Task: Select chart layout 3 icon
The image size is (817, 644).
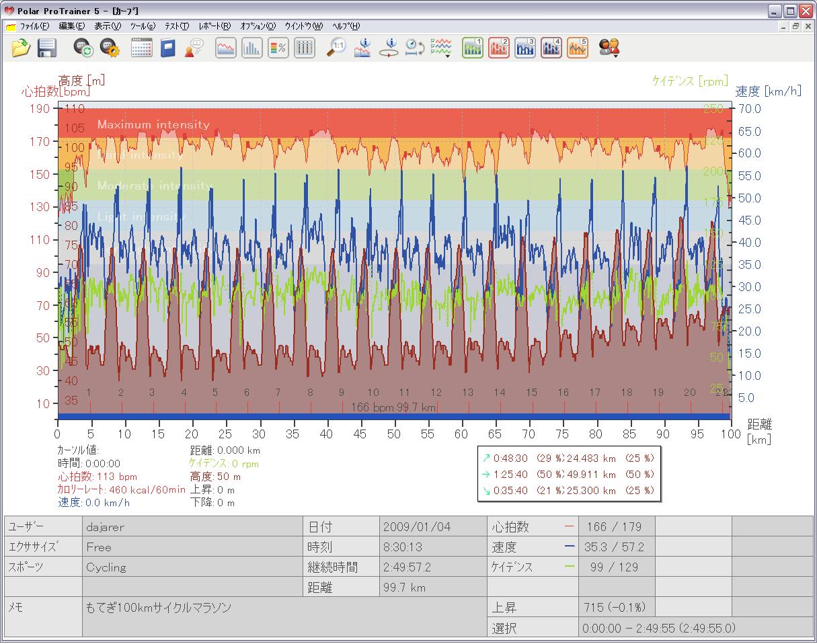Action: [525, 48]
